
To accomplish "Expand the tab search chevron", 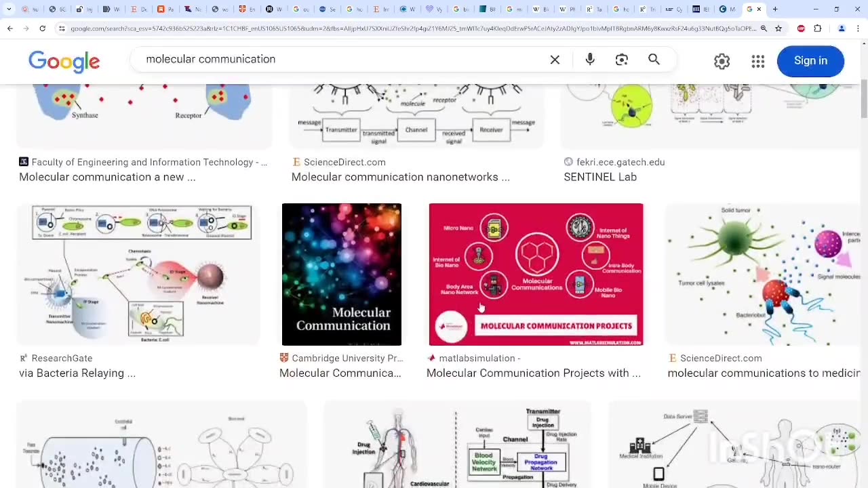I will (x=9, y=9).
